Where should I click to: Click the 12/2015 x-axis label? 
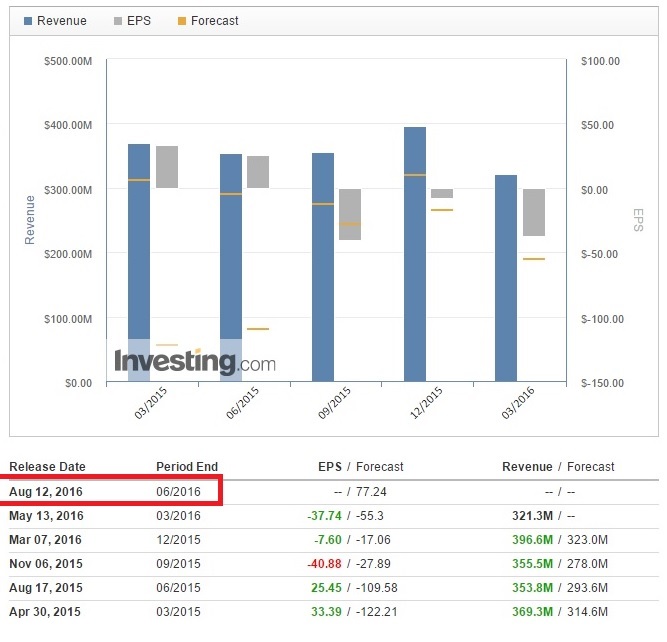coord(426,402)
